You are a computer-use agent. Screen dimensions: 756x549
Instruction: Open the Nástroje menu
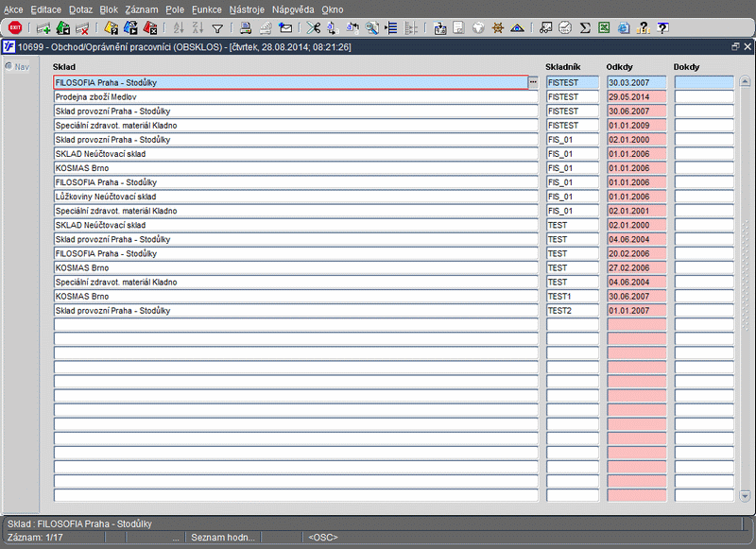(x=247, y=9)
